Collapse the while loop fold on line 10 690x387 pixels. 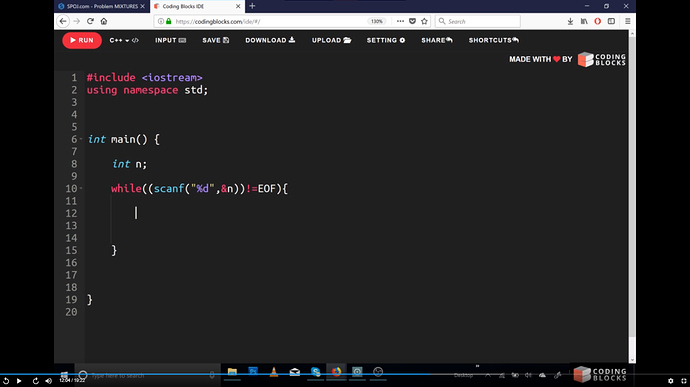81,188
